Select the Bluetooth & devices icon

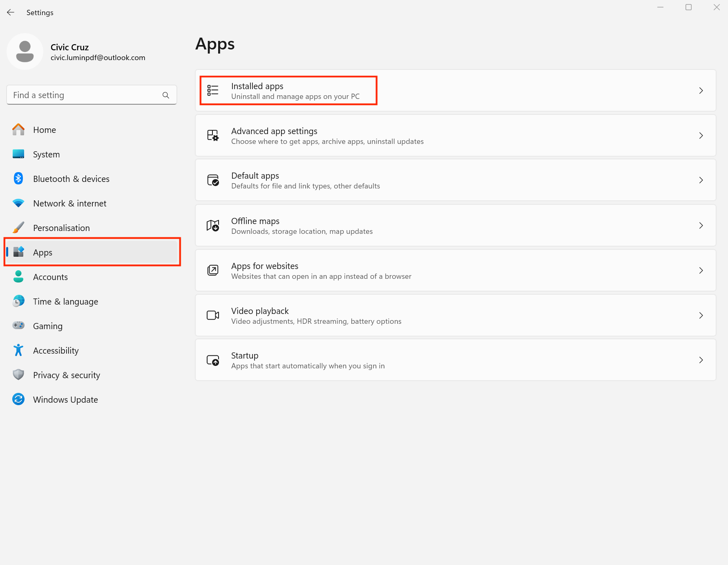pyautogui.click(x=18, y=179)
